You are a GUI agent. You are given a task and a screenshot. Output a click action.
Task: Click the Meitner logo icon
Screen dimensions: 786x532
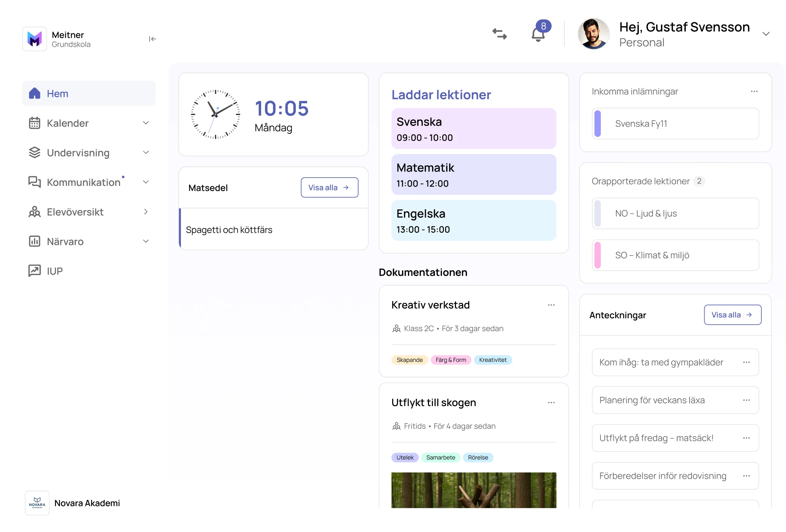(x=35, y=39)
